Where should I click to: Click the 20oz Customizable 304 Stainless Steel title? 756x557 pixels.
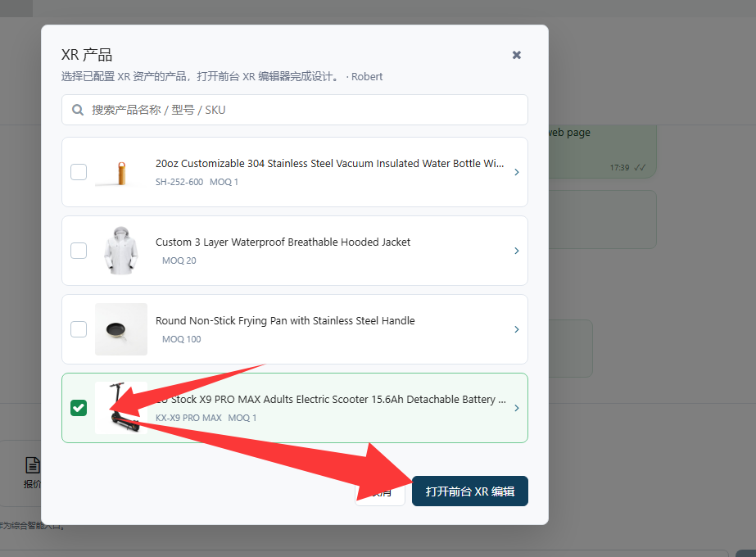pyautogui.click(x=330, y=164)
